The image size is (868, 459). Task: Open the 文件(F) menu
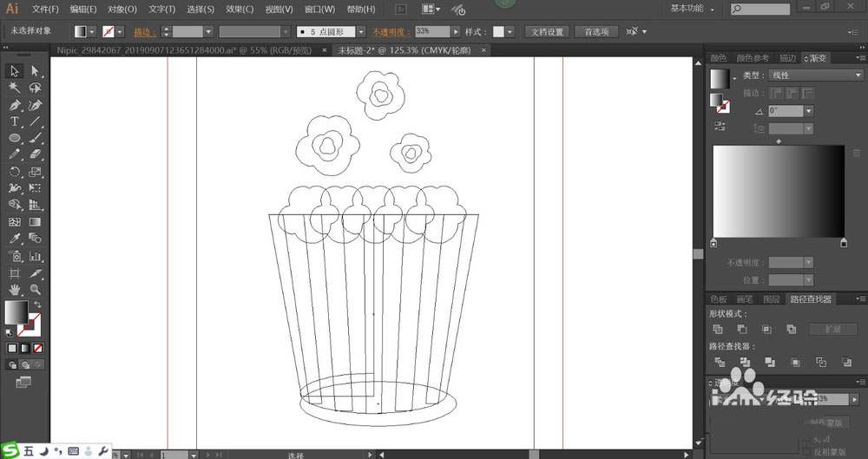[45, 10]
